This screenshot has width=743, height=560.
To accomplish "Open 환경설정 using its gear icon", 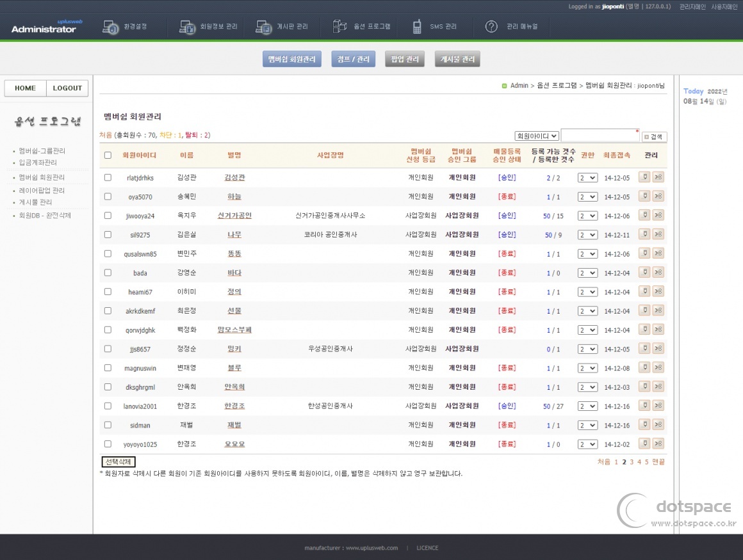I will click(x=109, y=26).
